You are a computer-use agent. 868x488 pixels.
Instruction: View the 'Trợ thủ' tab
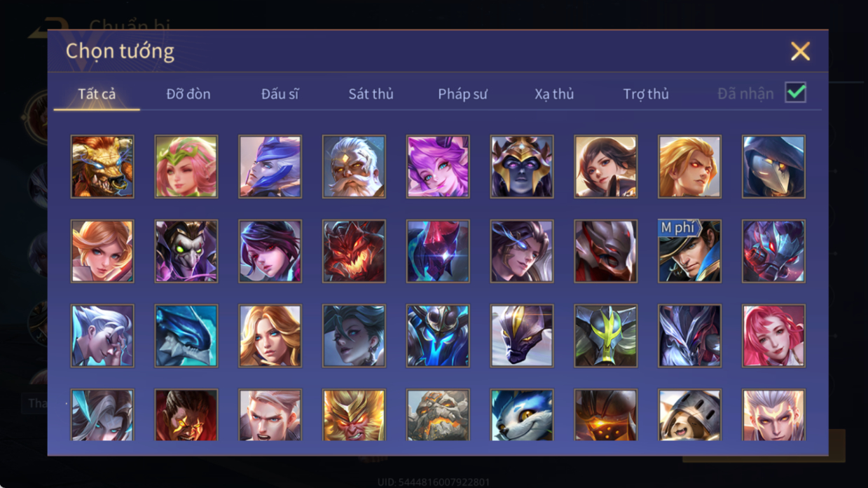(x=646, y=94)
